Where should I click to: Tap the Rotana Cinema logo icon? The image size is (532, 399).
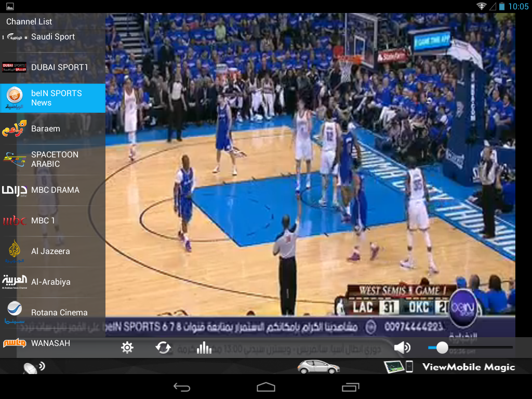click(x=15, y=312)
